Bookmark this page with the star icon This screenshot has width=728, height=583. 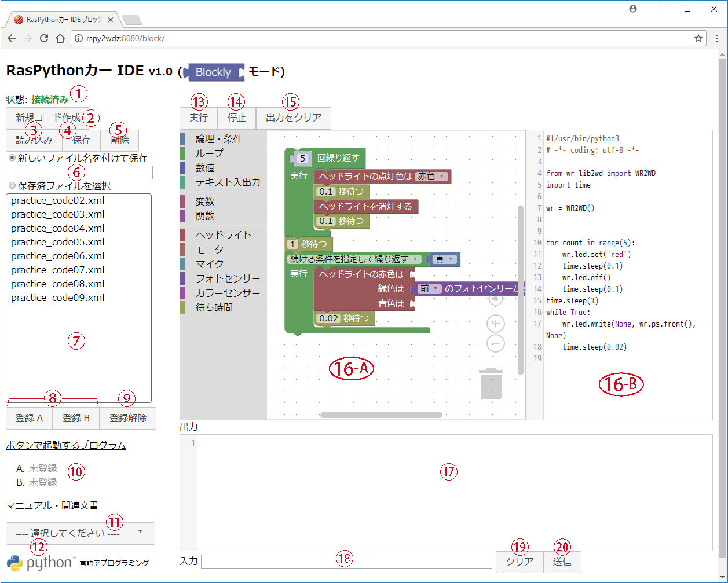(x=698, y=39)
